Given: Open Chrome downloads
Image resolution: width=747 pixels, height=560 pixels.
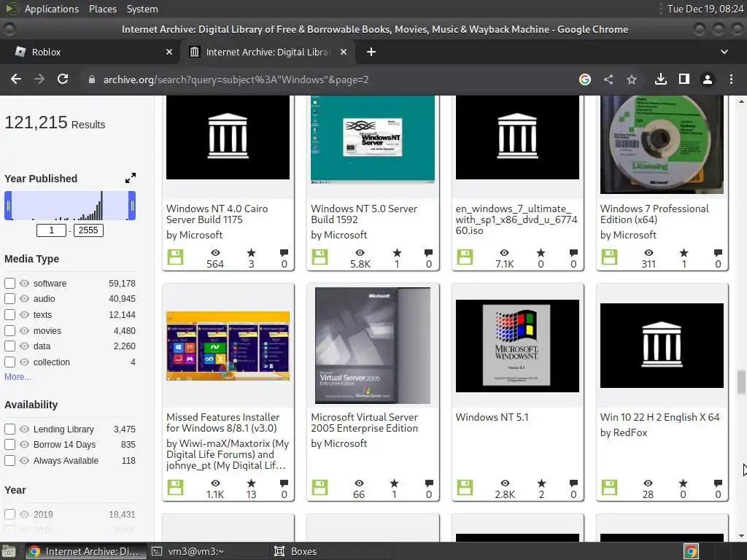Looking at the screenshot, I should pos(660,79).
